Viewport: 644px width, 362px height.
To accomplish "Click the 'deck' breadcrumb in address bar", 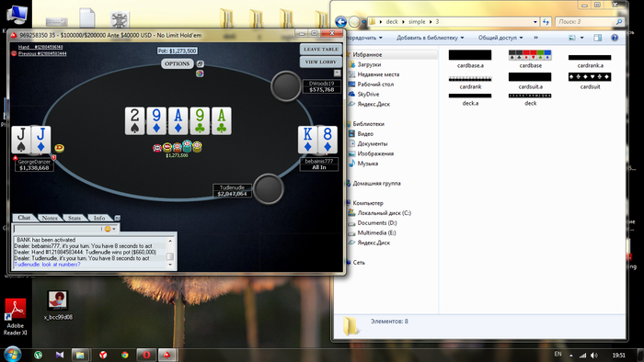I will pyautogui.click(x=392, y=22).
